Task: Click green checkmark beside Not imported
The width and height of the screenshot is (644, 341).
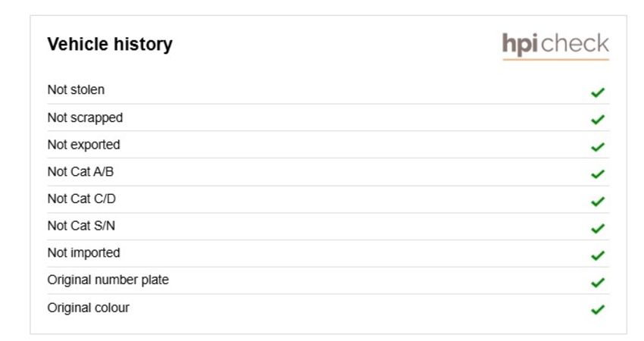Action: [598, 255]
